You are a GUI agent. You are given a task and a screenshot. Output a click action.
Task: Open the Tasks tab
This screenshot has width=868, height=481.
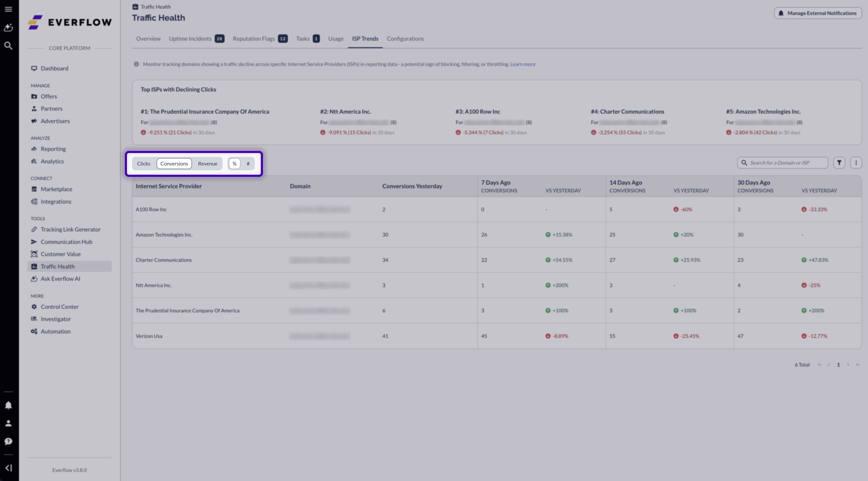tap(308, 39)
